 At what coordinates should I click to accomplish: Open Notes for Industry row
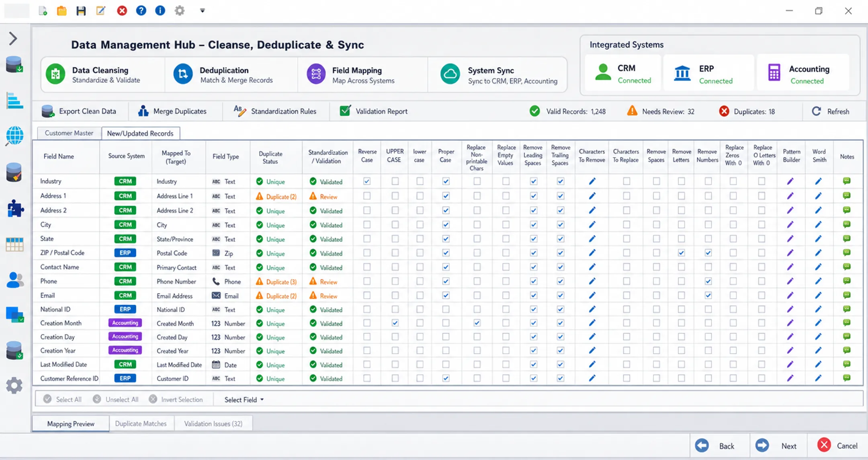point(847,181)
